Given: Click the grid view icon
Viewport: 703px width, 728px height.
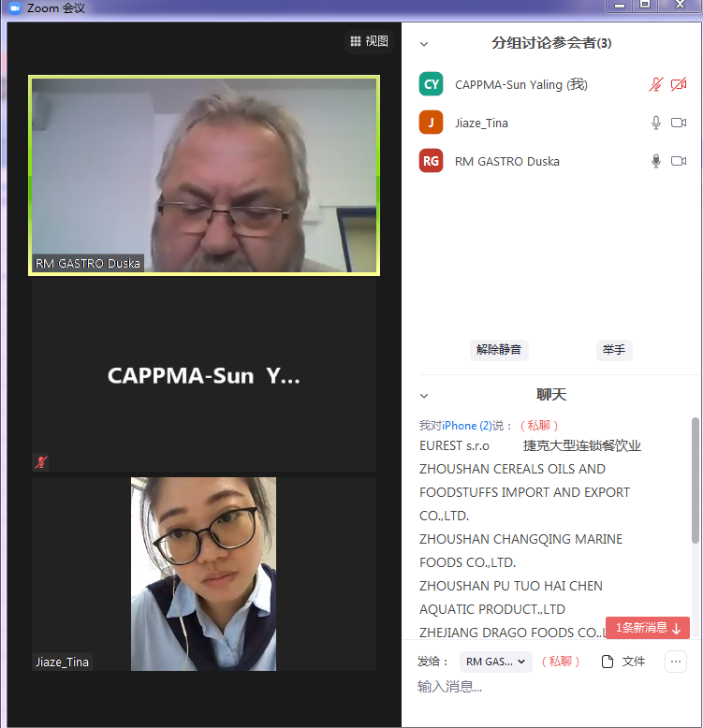Looking at the screenshot, I should point(356,41).
